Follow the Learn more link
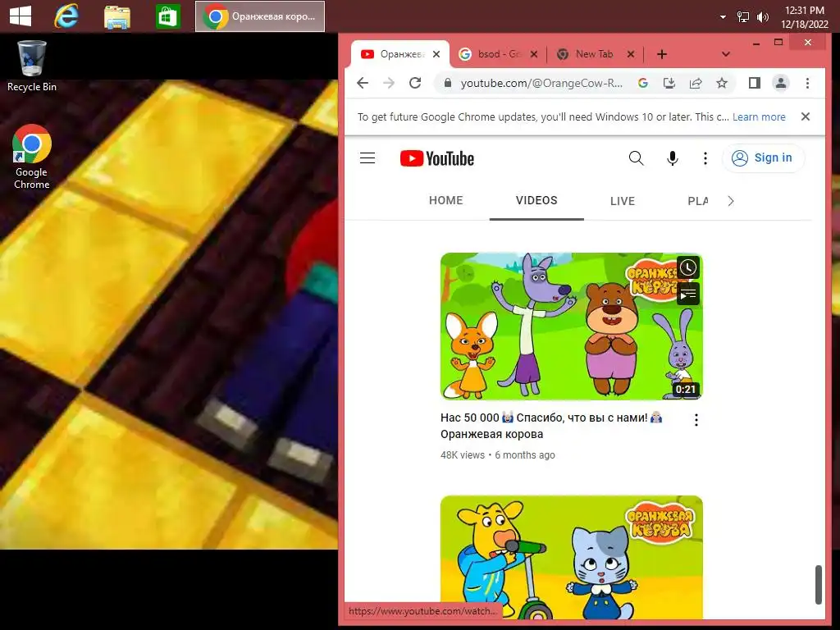This screenshot has width=840, height=630. click(759, 116)
